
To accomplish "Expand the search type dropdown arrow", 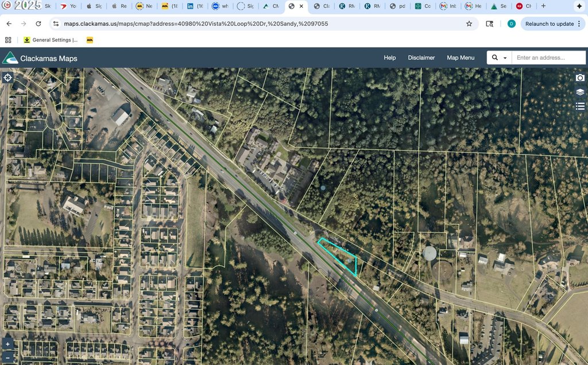I will point(505,58).
